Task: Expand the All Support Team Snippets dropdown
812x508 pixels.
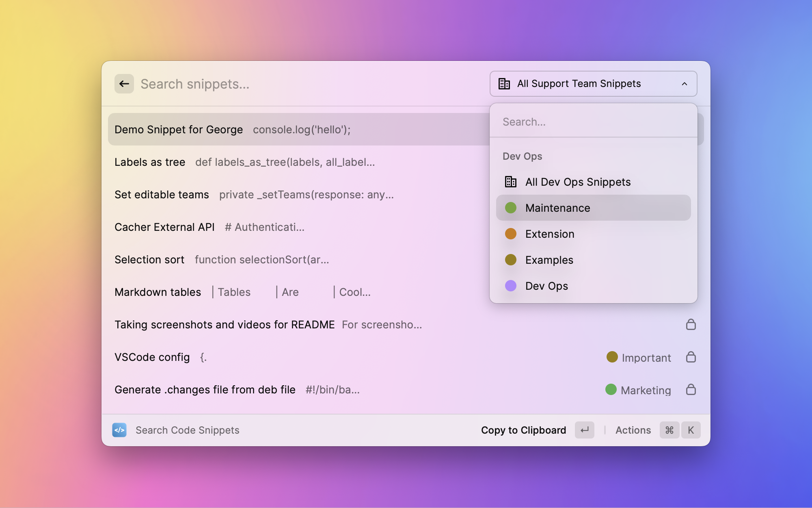Action: (x=593, y=84)
